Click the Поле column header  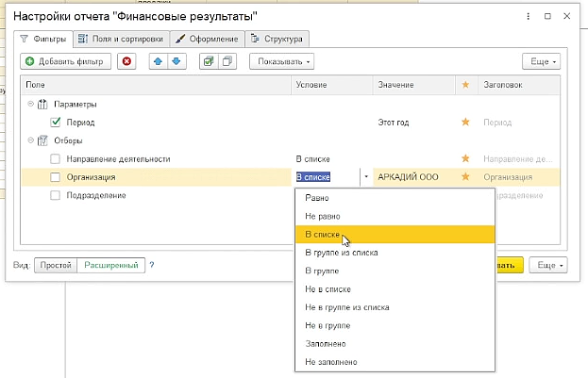(156, 85)
